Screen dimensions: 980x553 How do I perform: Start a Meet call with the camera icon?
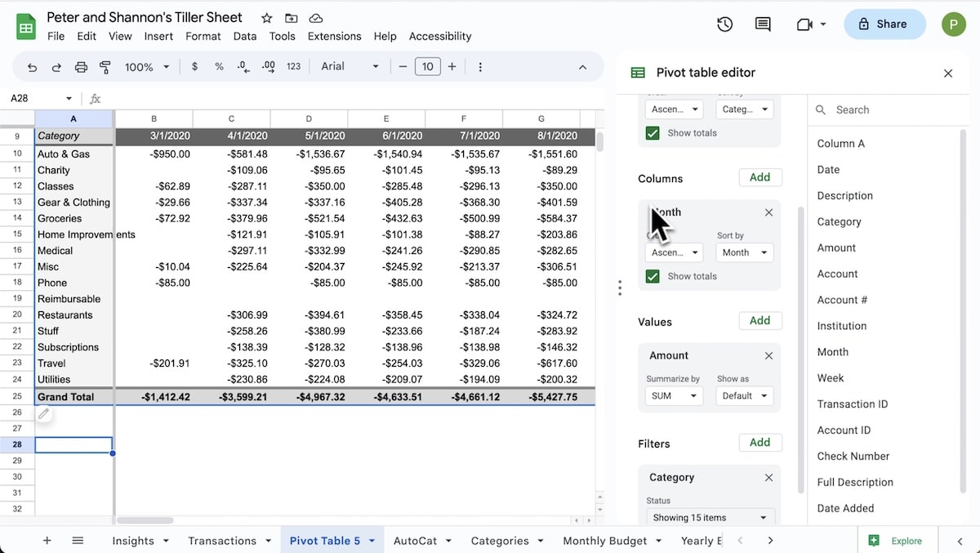pos(804,25)
